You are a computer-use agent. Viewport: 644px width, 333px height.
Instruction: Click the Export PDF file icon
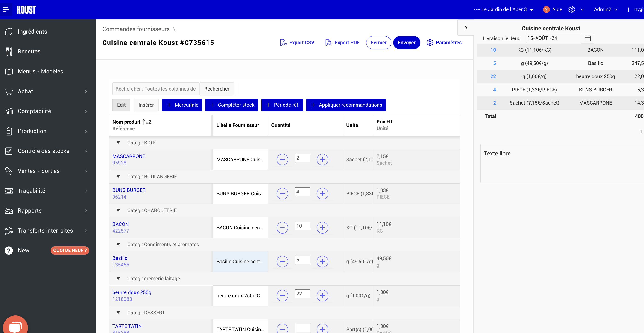pyautogui.click(x=329, y=43)
